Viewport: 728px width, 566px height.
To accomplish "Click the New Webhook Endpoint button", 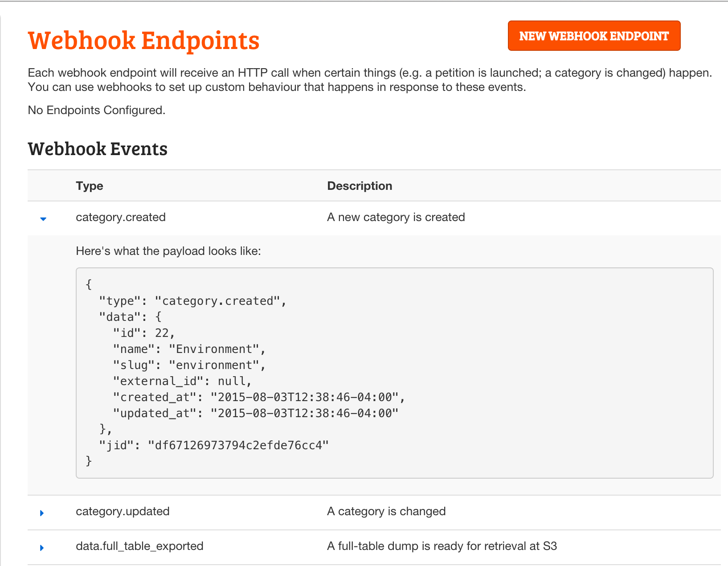I will coord(594,36).
